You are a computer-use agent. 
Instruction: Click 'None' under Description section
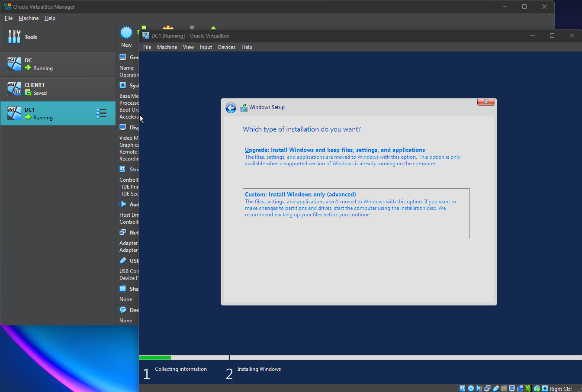[x=126, y=321]
